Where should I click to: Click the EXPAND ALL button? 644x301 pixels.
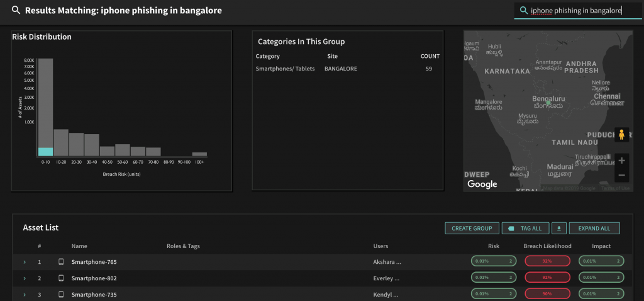(594, 228)
